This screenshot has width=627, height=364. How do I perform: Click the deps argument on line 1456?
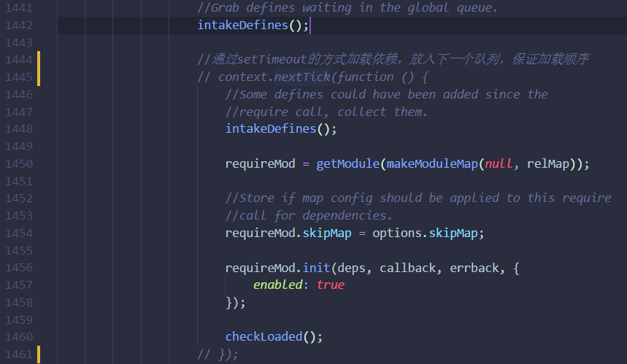pos(351,268)
